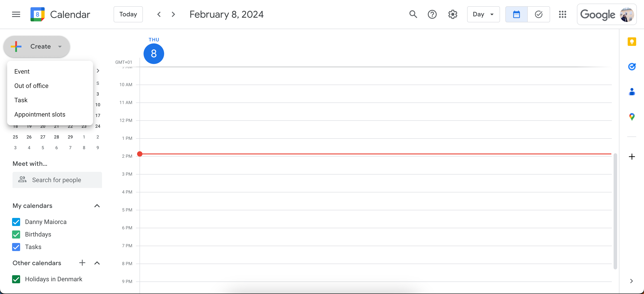Toggle the Tasks calendar visibility
Viewport: 644px width, 294px height.
[16, 247]
